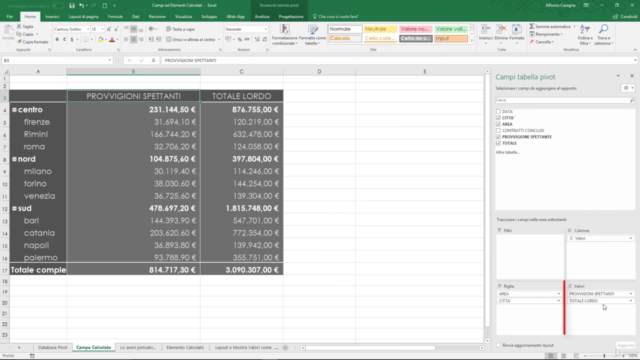This screenshot has height=360, width=640.
Task: Open TOTALE LORDO dropdown in Valori area
Action: point(631,301)
